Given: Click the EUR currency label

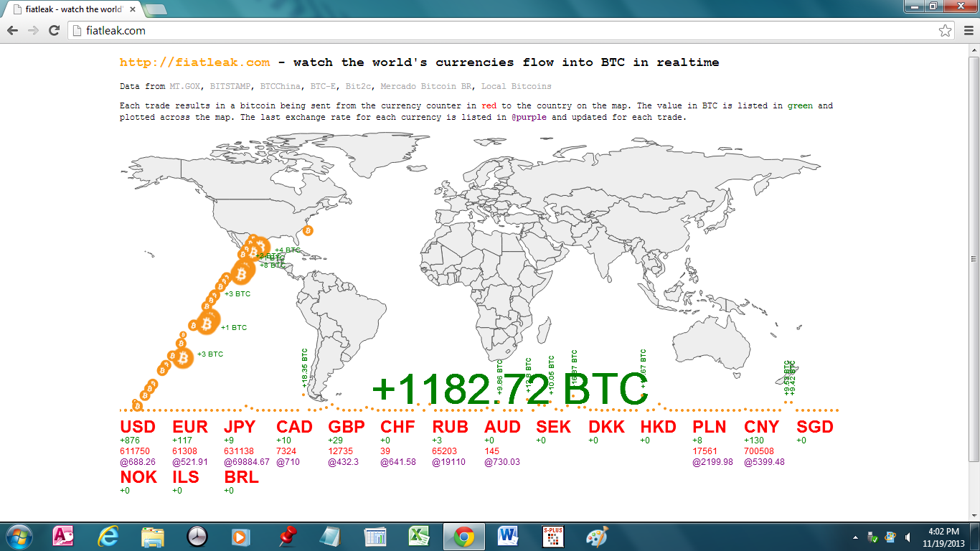Looking at the screenshot, I should [190, 427].
